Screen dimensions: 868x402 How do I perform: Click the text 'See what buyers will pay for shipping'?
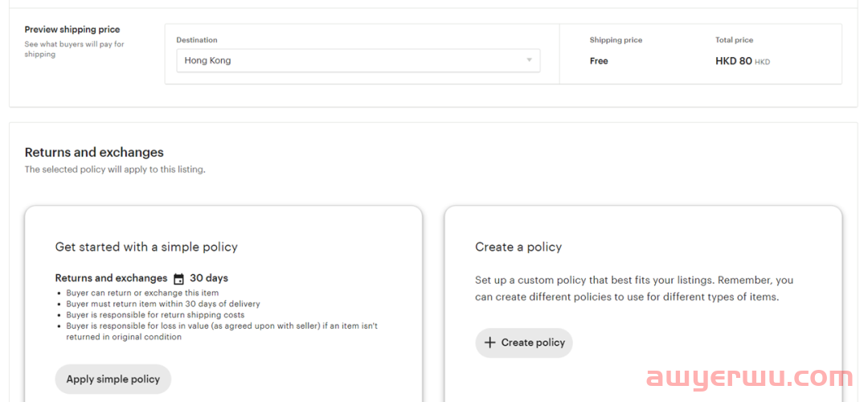74,49
